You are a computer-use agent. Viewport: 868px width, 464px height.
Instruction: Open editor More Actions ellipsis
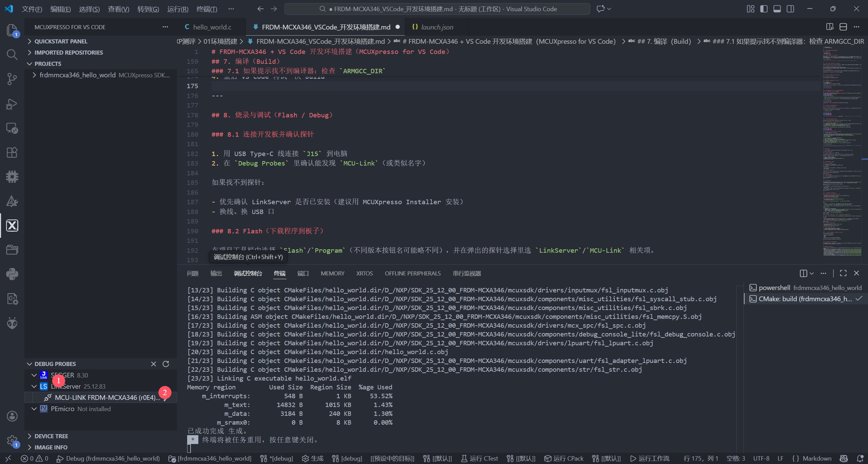[856, 27]
